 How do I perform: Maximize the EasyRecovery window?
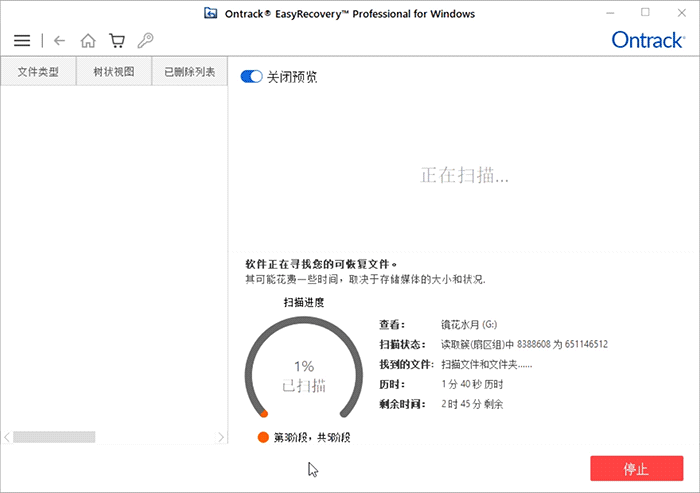646,13
